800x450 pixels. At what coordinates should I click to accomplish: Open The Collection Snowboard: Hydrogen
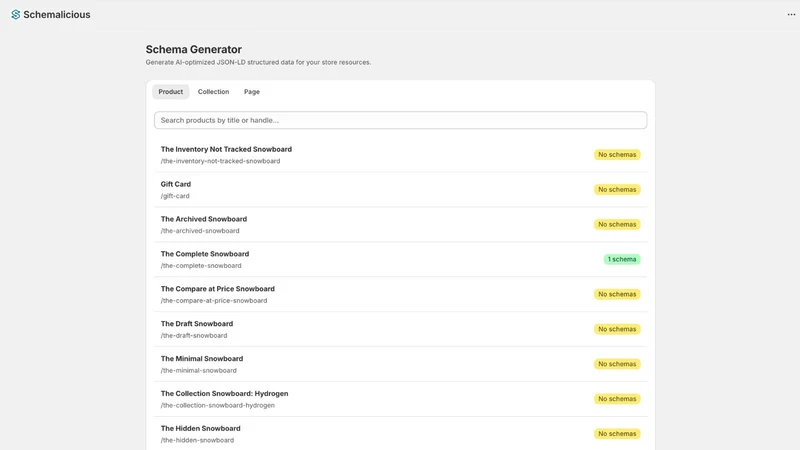[401, 399]
